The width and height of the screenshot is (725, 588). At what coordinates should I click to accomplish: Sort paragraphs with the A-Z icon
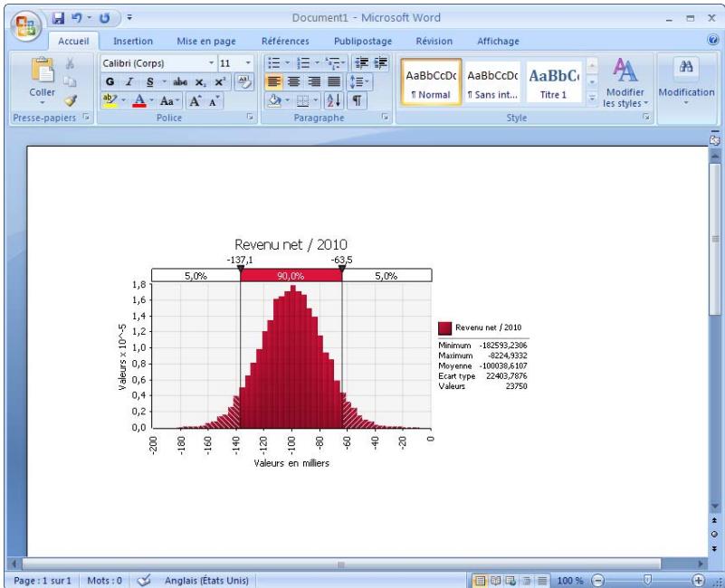[x=334, y=100]
